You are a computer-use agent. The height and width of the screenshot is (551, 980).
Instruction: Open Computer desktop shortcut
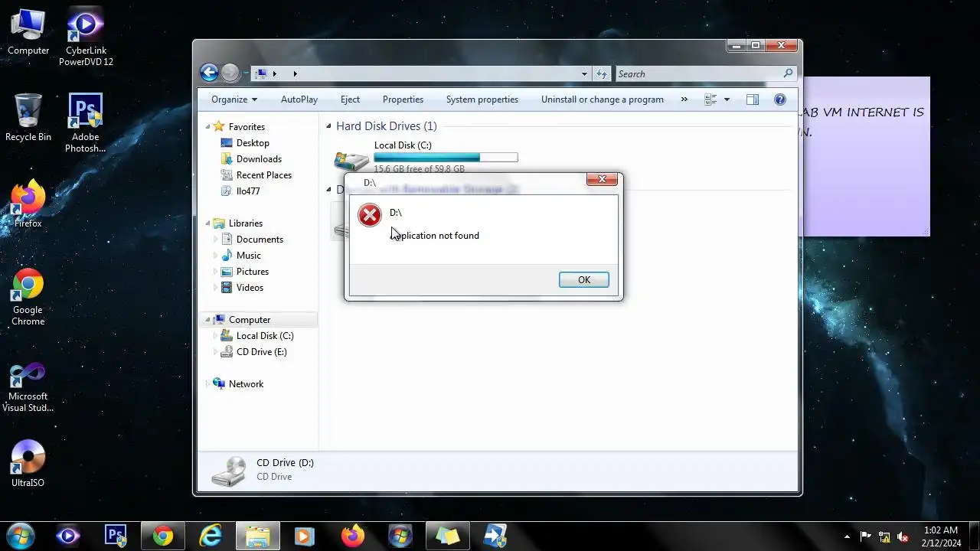[x=28, y=32]
